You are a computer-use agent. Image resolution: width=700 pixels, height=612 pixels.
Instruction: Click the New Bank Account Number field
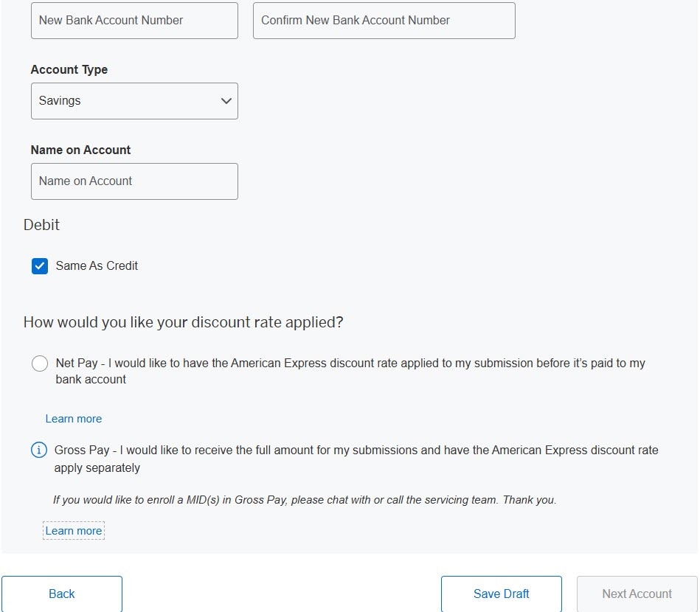point(134,20)
